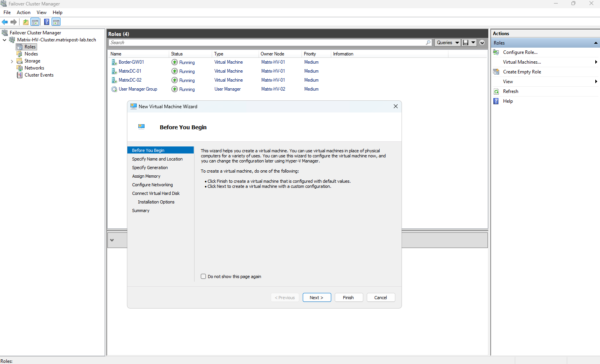Open the View submenu arrow in Actions
600x364 pixels.
[x=596, y=82]
